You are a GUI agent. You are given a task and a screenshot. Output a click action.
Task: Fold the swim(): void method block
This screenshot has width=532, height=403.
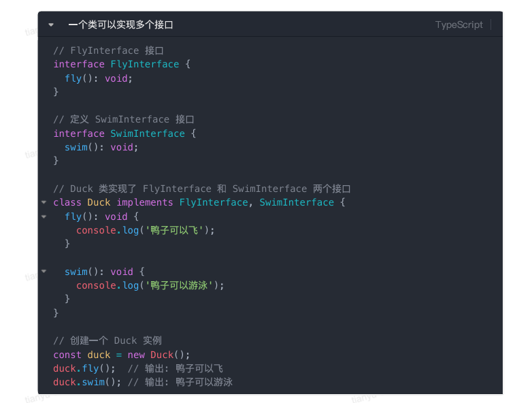pyautogui.click(x=44, y=272)
